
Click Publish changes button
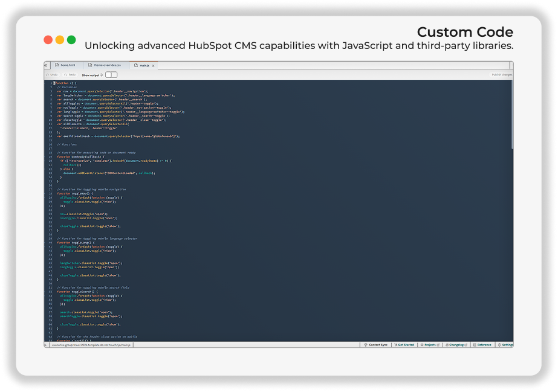502,75
